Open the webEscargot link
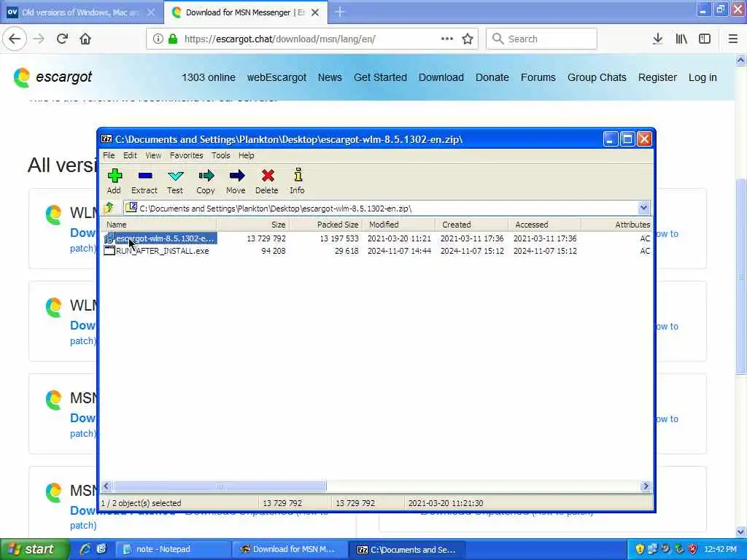Image resolution: width=747 pixels, height=560 pixels. click(x=276, y=77)
